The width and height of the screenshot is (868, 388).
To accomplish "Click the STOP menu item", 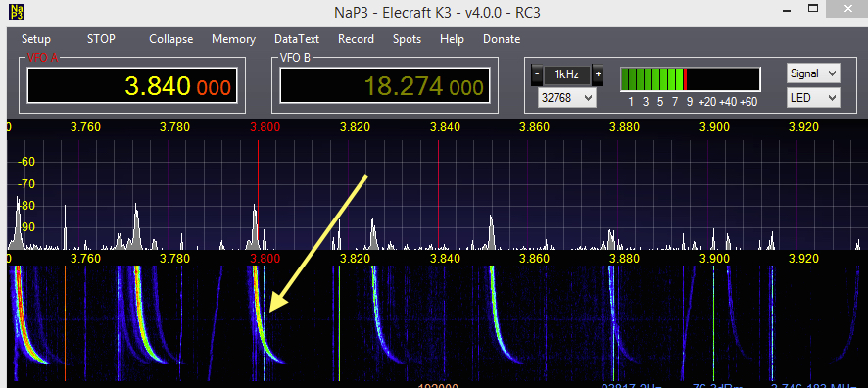I will pyautogui.click(x=101, y=39).
